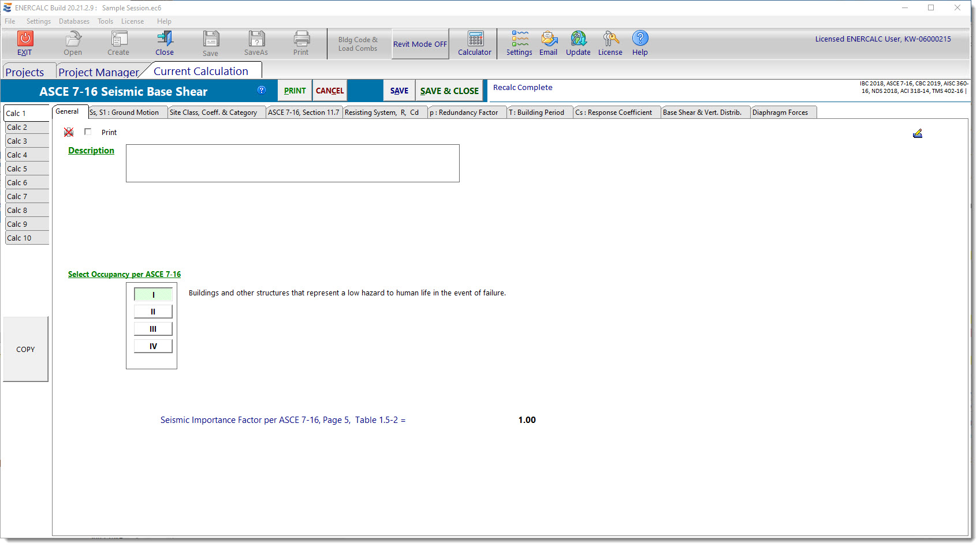Toggle Revit Mode OFF button
980x547 pixels.
click(x=420, y=44)
